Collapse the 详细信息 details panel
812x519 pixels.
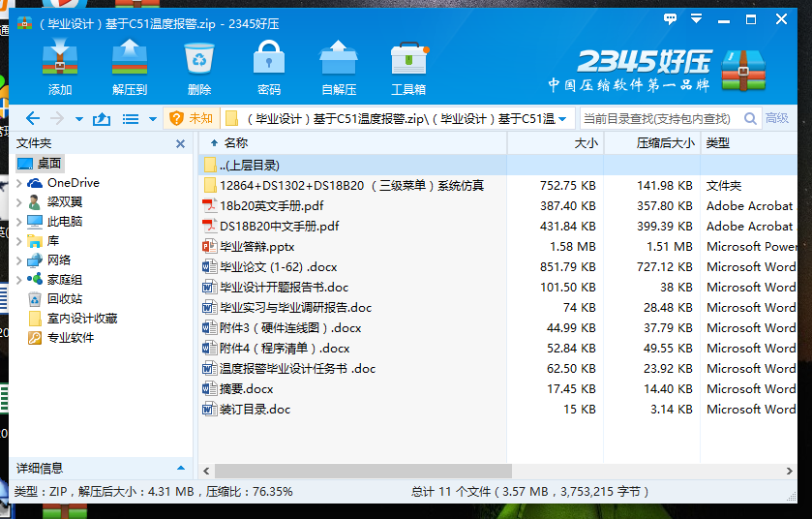click(x=181, y=469)
